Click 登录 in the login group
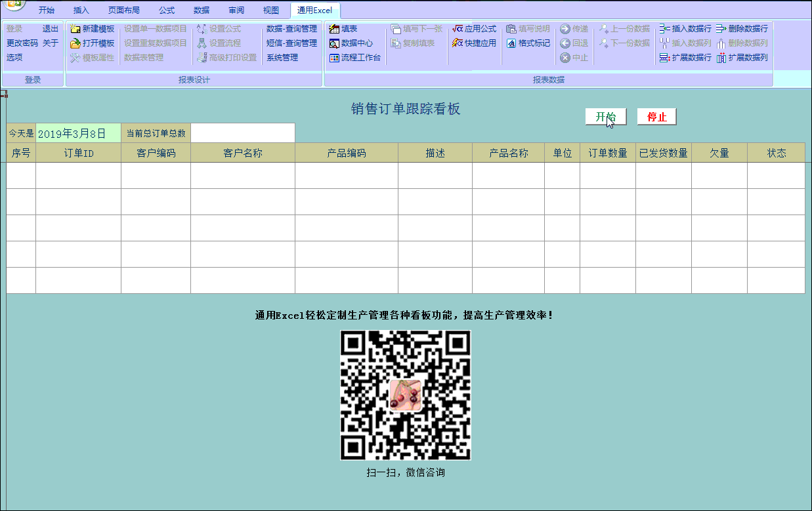Image resolution: width=812 pixels, height=511 pixels. 14,29
